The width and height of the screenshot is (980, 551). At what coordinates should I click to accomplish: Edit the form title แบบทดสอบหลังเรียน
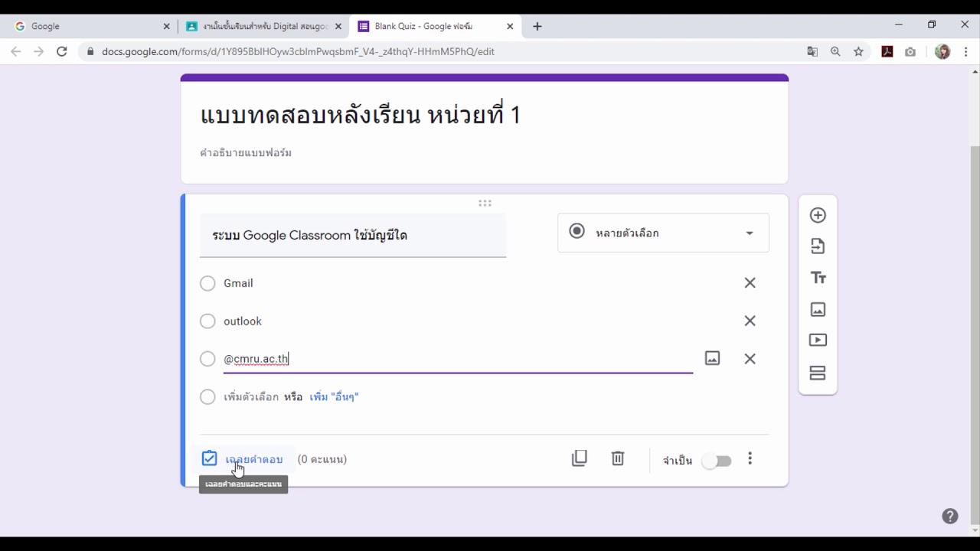coord(361,116)
